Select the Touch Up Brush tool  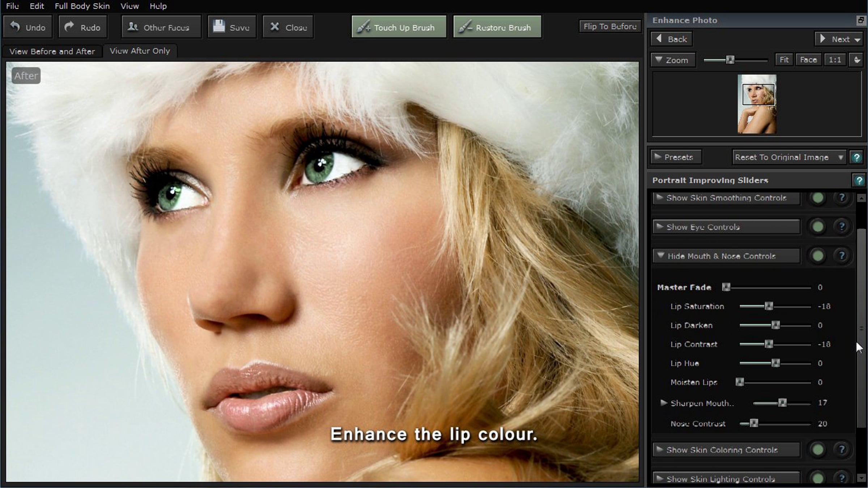click(x=399, y=27)
